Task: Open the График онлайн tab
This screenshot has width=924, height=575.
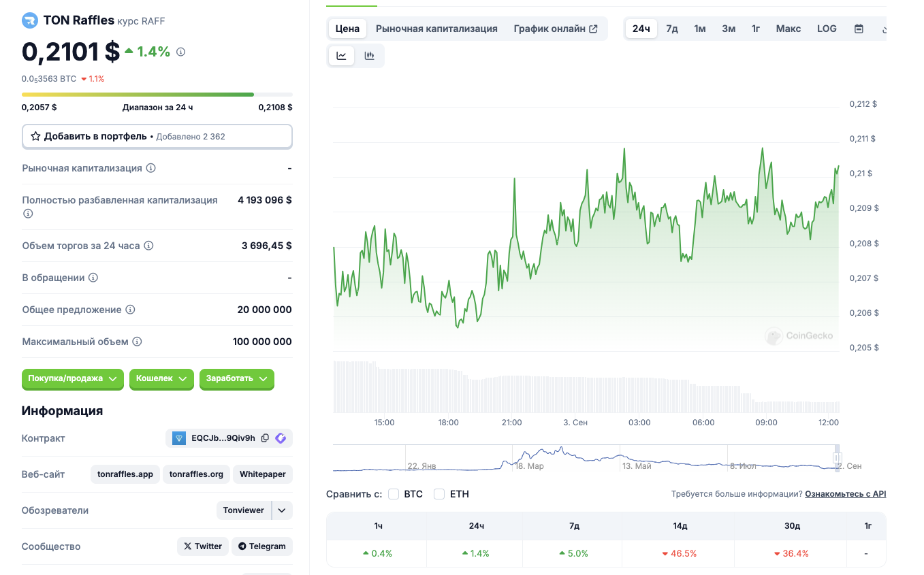Action: click(x=556, y=29)
